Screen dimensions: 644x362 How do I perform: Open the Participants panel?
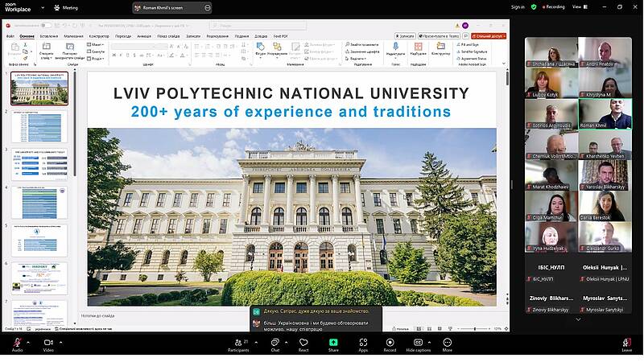coord(238,344)
